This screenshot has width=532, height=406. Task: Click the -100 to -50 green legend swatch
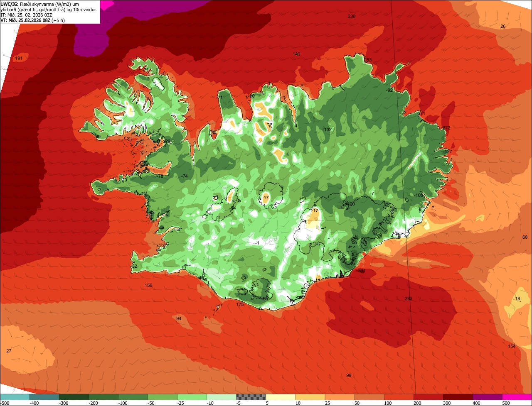[x=133, y=397]
